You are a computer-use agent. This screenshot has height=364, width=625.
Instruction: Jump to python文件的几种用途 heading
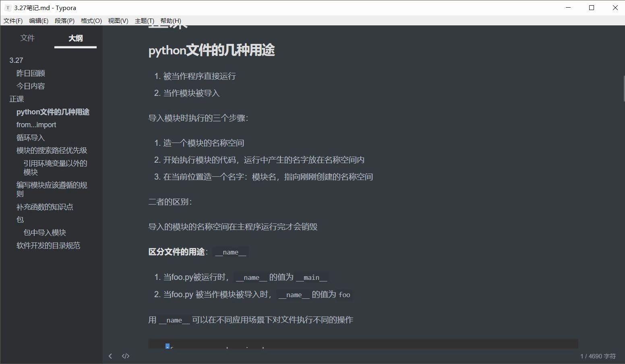coord(53,112)
